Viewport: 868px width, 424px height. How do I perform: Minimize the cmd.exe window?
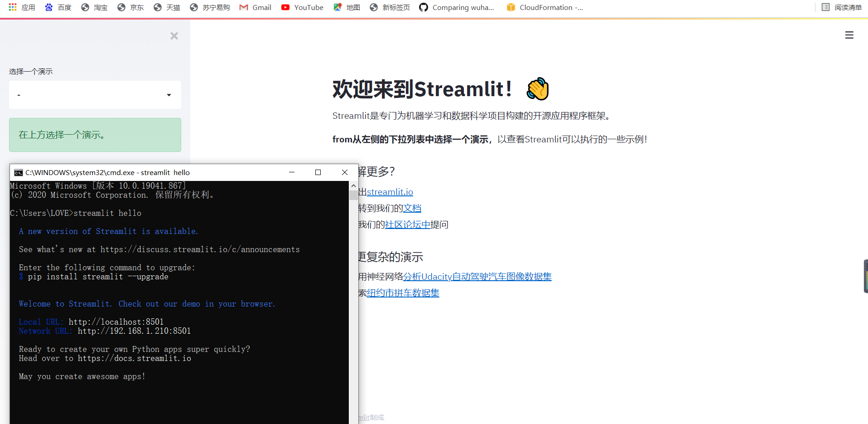click(x=292, y=172)
